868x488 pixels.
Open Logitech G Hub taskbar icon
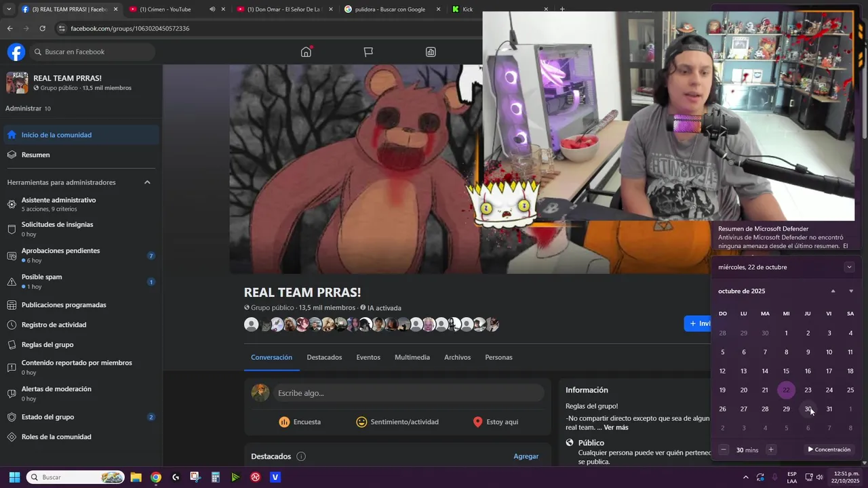[x=176, y=477]
